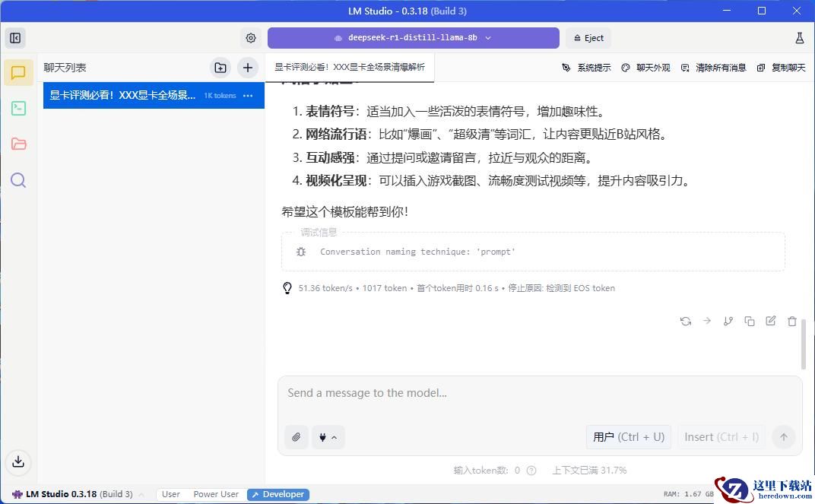The image size is (815, 504).
Task: Click the lightbulb generation stats icon
Action: (x=287, y=288)
